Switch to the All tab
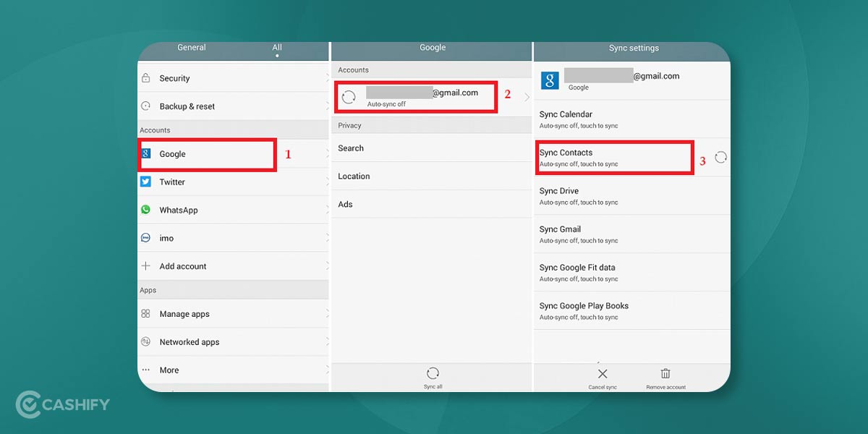The height and width of the screenshot is (434, 868). 277,48
